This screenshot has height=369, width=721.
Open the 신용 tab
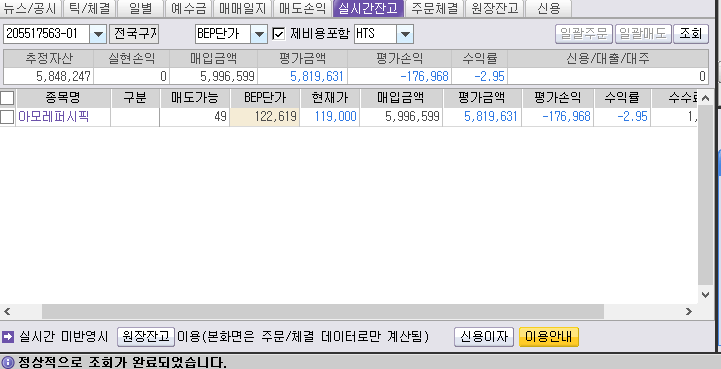(549, 8)
